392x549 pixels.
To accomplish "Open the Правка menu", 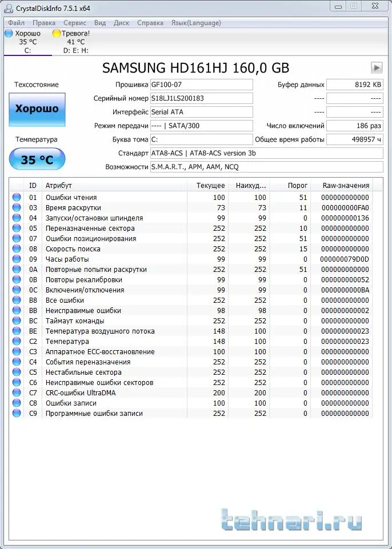I will [44, 23].
